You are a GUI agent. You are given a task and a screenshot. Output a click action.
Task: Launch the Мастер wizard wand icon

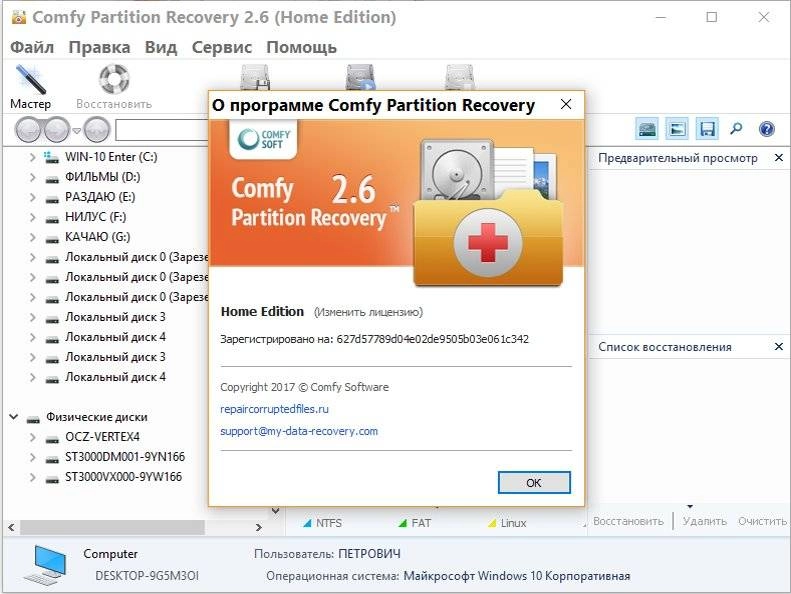click(30, 80)
